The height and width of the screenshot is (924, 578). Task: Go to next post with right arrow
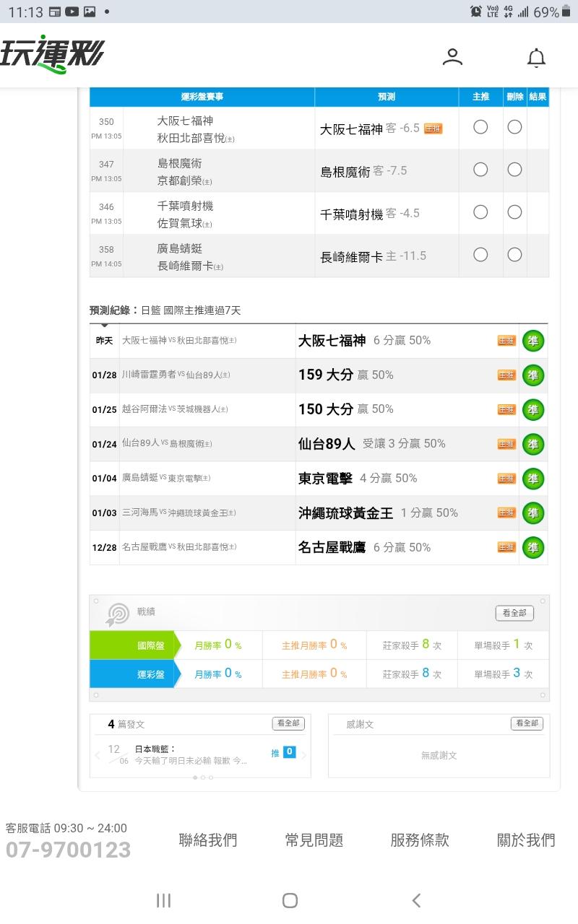click(304, 756)
